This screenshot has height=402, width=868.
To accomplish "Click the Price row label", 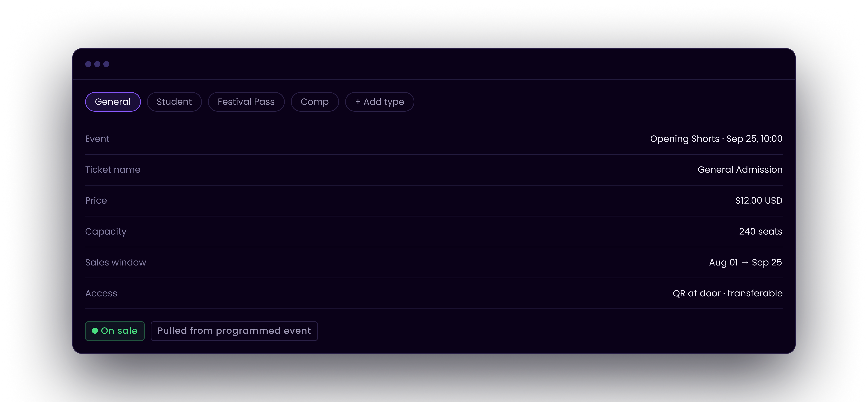I will [x=96, y=201].
